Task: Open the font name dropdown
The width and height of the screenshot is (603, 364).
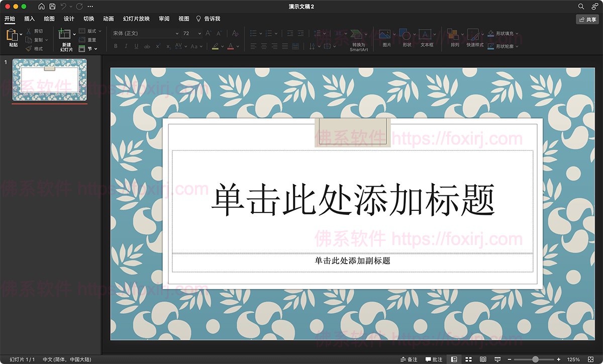Action: point(177,33)
